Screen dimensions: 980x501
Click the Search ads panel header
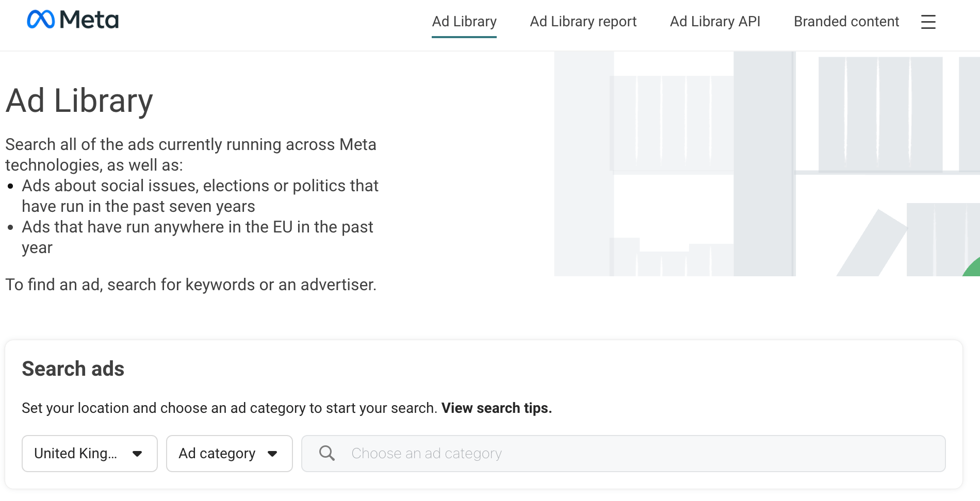(x=73, y=369)
